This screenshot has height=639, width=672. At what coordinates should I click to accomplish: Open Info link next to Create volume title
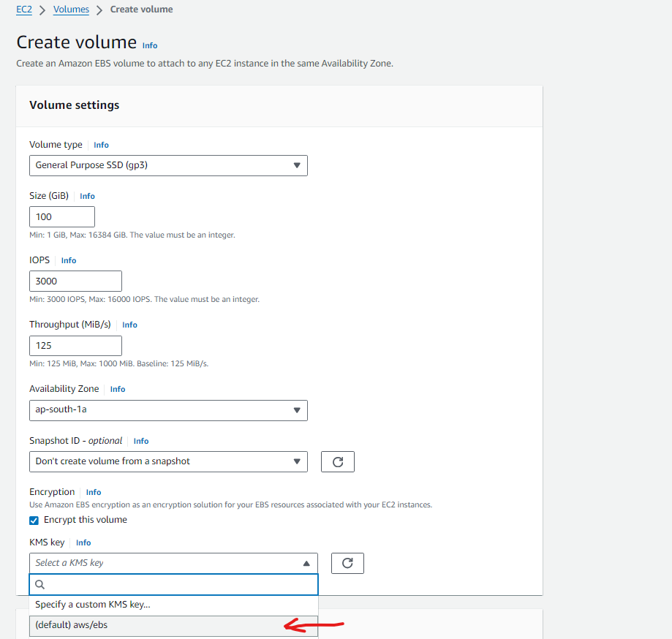click(x=150, y=45)
